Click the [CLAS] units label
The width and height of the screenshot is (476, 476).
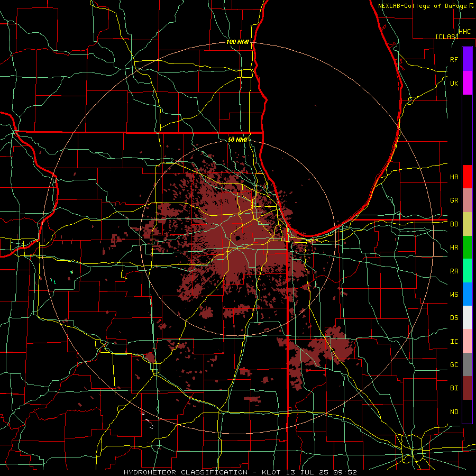coord(447,36)
